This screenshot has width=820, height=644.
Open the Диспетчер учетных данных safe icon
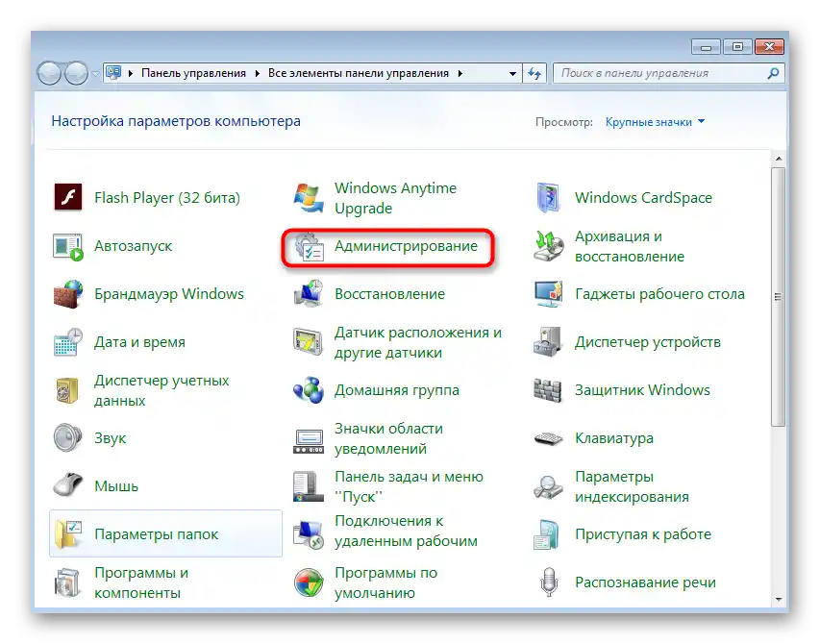point(67,390)
